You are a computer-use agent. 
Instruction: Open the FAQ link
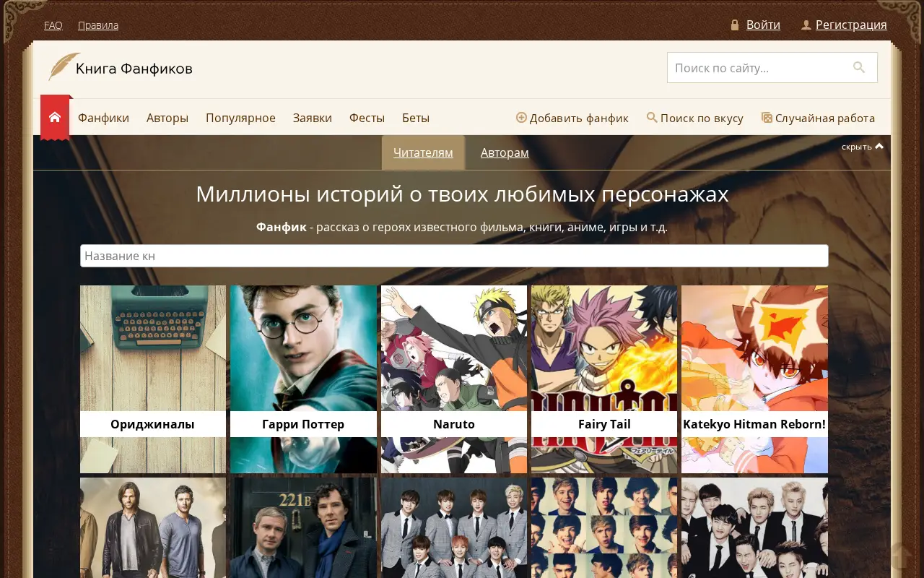(x=53, y=25)
